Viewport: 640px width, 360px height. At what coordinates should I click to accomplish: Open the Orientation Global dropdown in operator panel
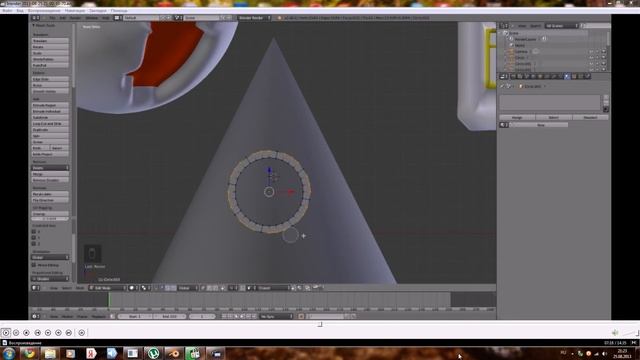click(50, 258)
